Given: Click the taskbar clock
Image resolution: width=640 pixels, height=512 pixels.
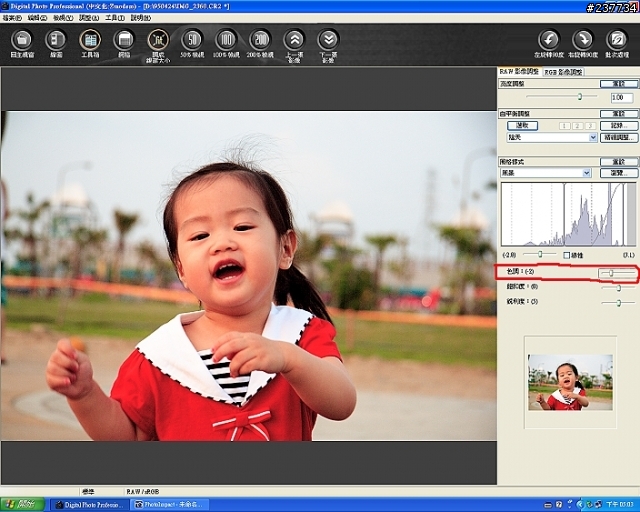Looking at the screenshot, I should pyautogui.click(x=620, y=505).
